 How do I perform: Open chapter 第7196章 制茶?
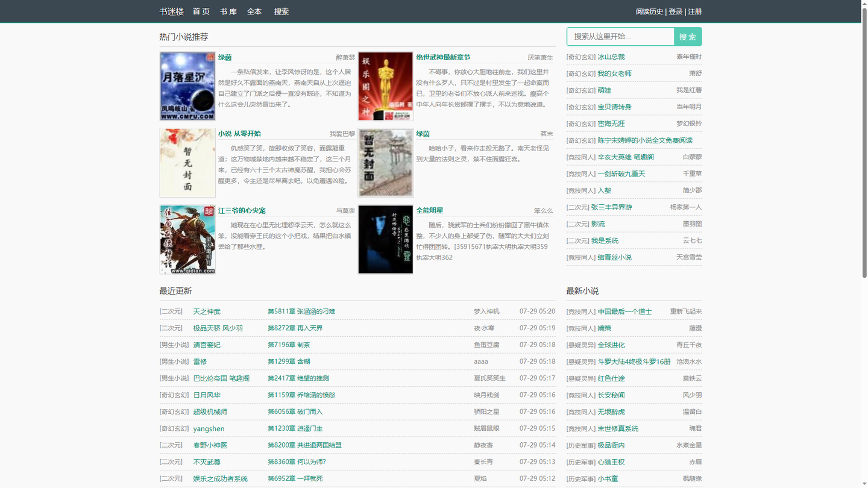coord(289,345)
